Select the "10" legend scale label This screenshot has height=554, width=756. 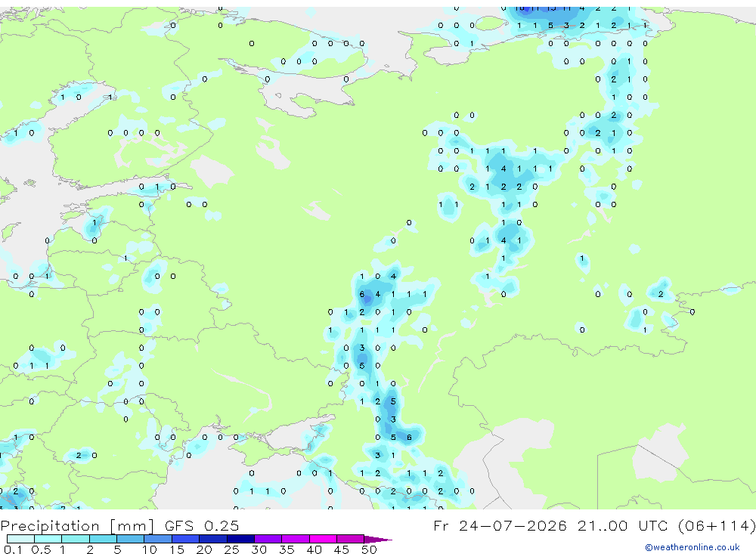coord(150,549)
